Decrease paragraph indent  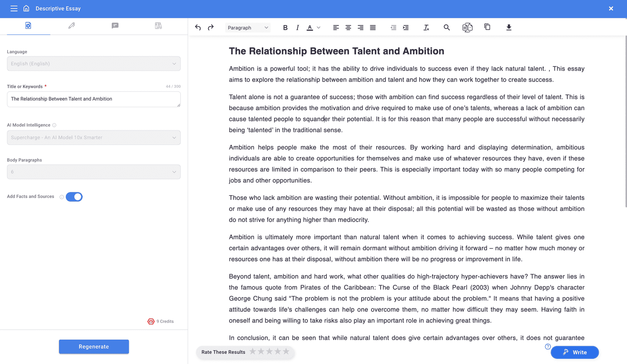(393, 27)
